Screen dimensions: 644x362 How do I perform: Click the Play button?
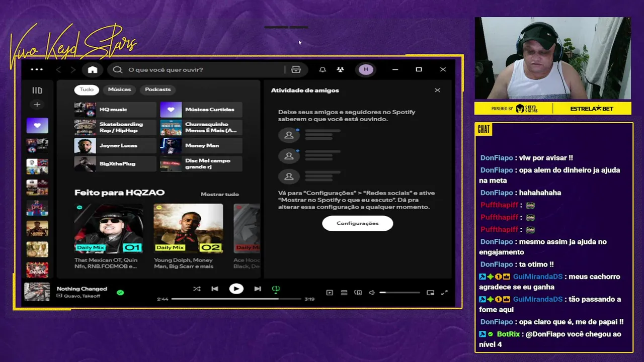(x=236, y=289)
